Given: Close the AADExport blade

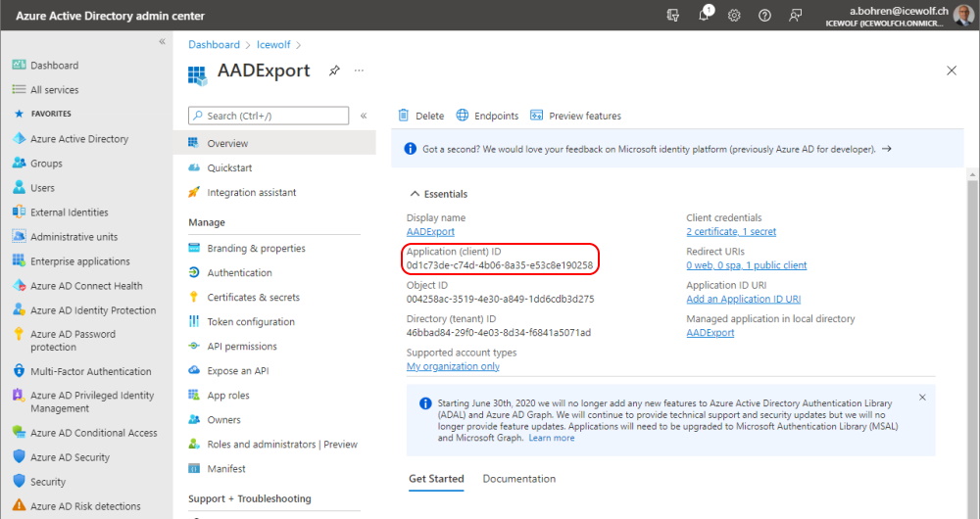Looking at the screenshot, I should [x=952, y=71].
